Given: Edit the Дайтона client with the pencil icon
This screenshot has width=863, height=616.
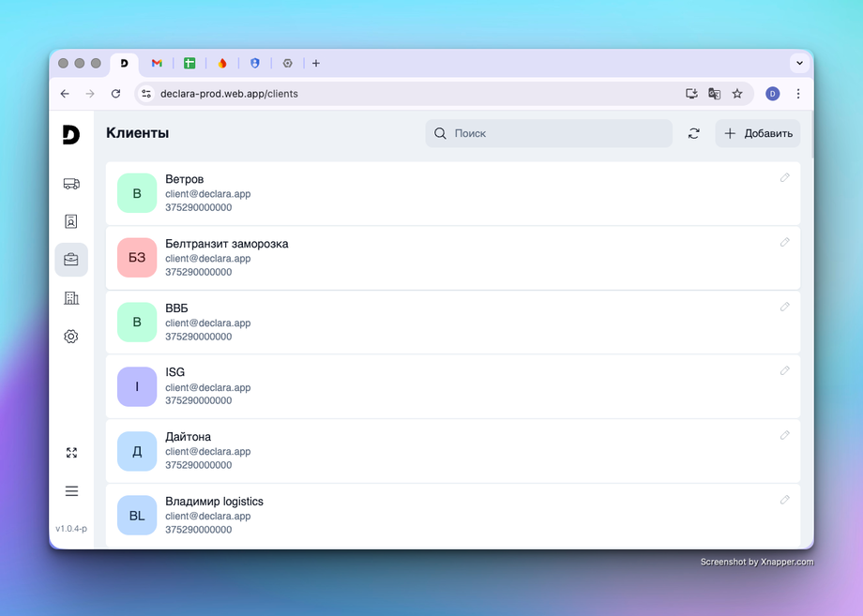Looking at the screenshot, I should (x=785, y=435).
